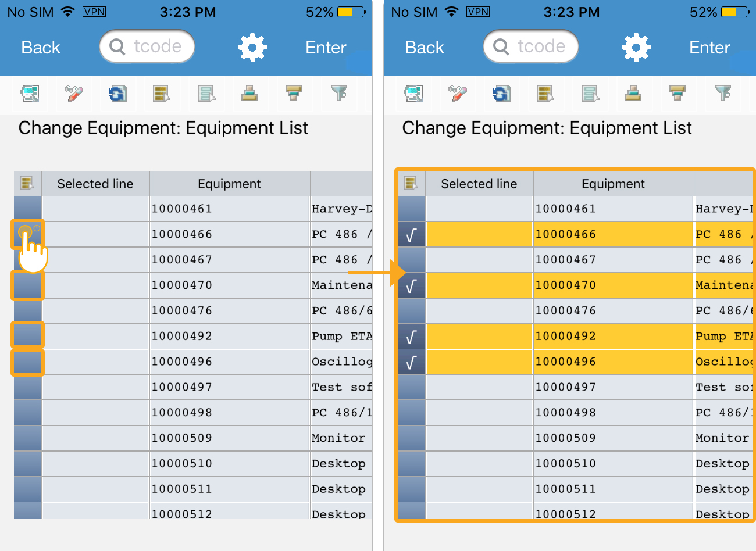Select row 10000466 on the left screen
756x551 pixels.
pos(27,234)
